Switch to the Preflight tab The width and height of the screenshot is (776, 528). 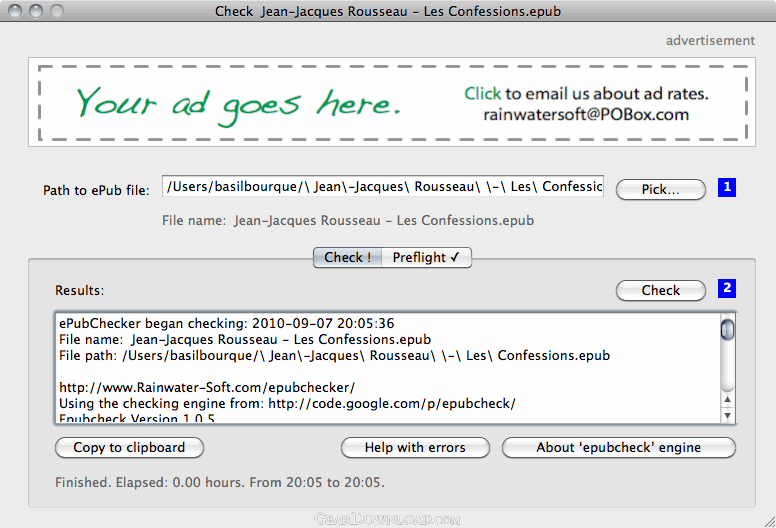426,257
